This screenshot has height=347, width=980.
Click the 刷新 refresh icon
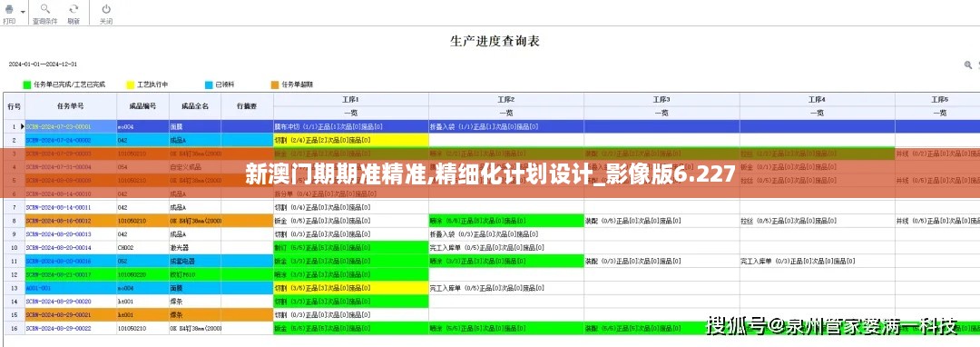[x=73, y=9]
